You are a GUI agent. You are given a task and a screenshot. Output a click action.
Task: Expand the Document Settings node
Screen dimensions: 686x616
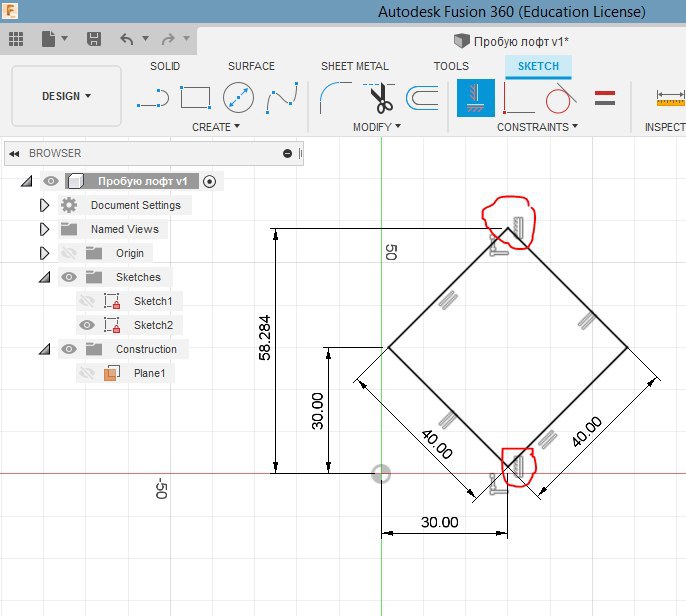(44, 205)
